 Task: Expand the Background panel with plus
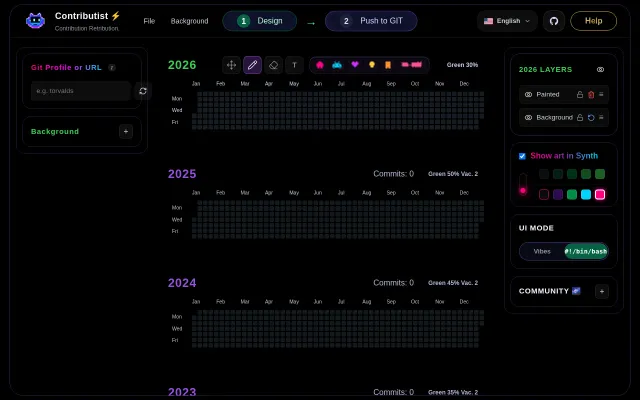pyautogui.click(x=126, y=131)
